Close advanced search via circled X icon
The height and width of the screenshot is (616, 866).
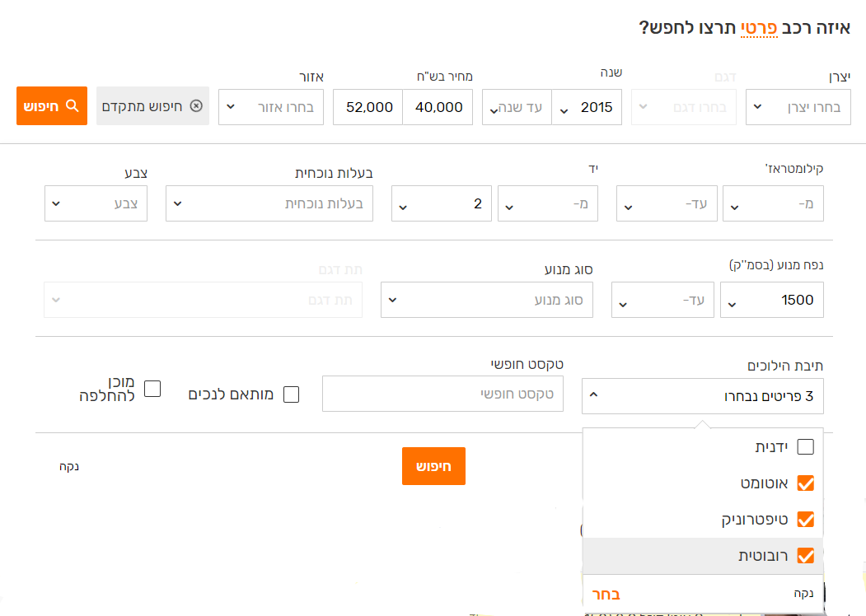196,106
